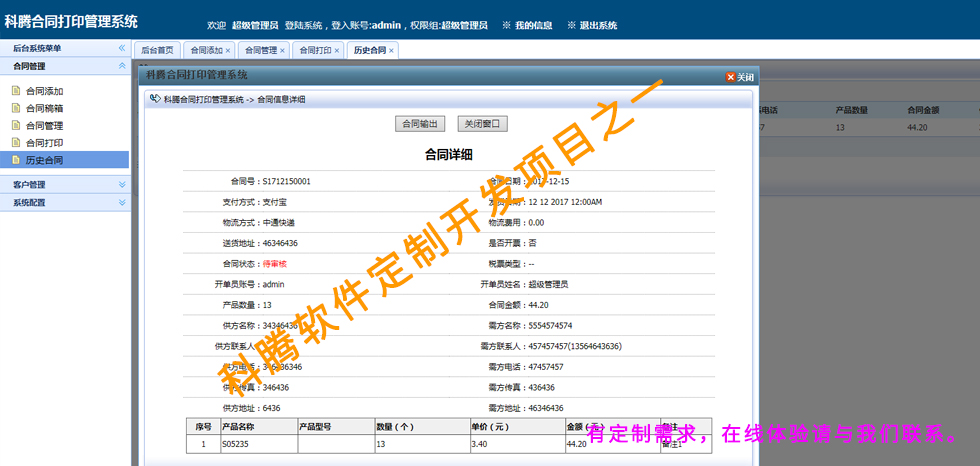Click the 合同稿箱 page icon in sidebar
The width and height of the screenshot is (980, 466).
tap(16, 108)
